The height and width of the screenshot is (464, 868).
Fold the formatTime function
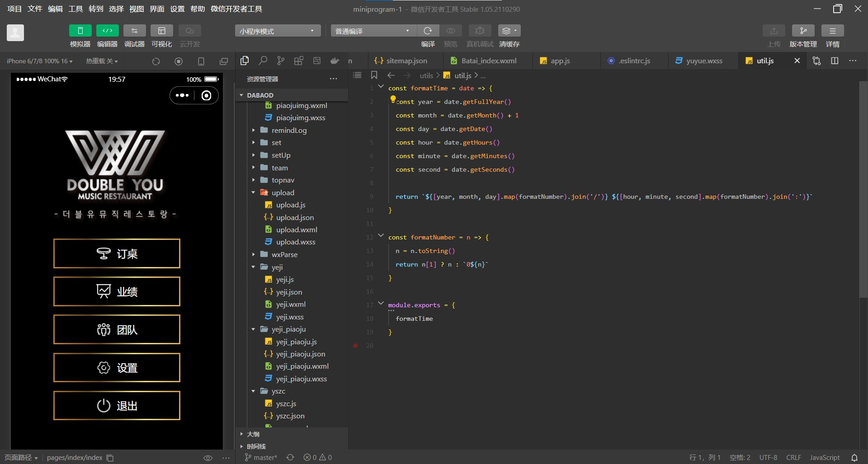(x=381, y=86)
